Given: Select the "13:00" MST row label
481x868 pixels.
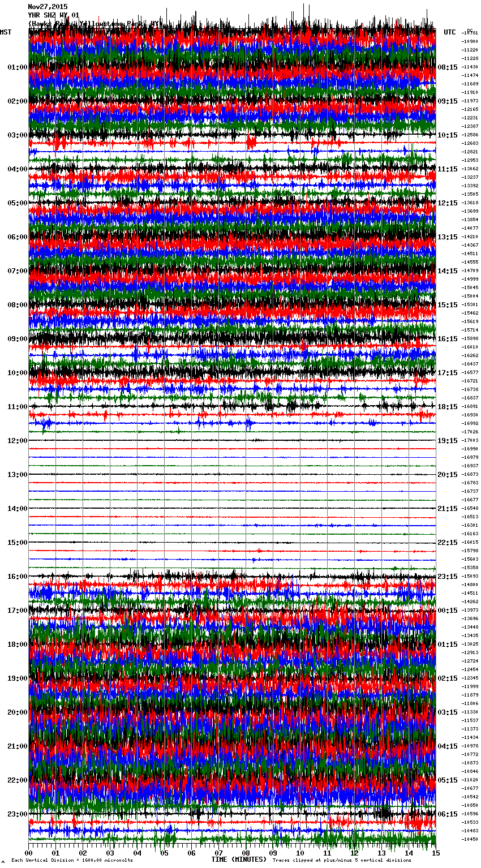Looking at the screenshot, I should click(18, 475).
